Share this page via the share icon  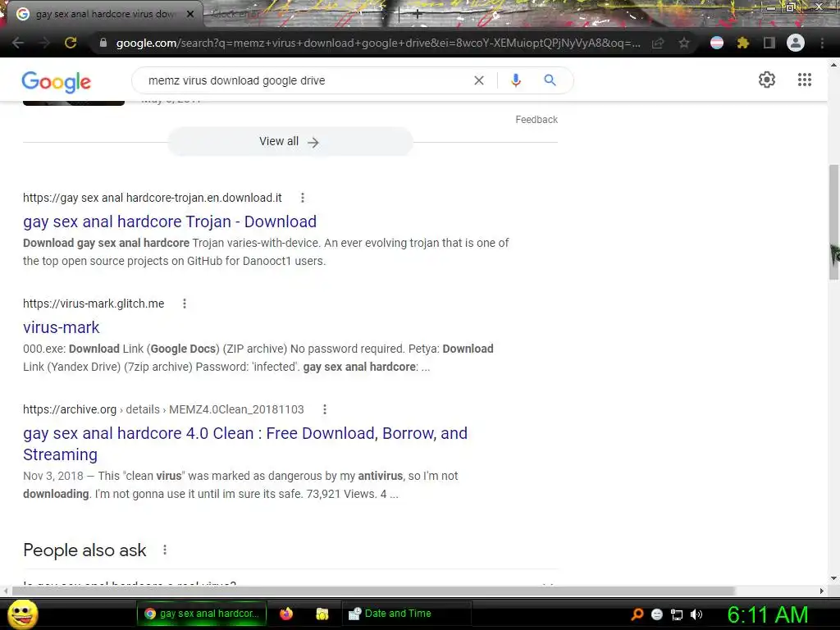click(658, 43)
